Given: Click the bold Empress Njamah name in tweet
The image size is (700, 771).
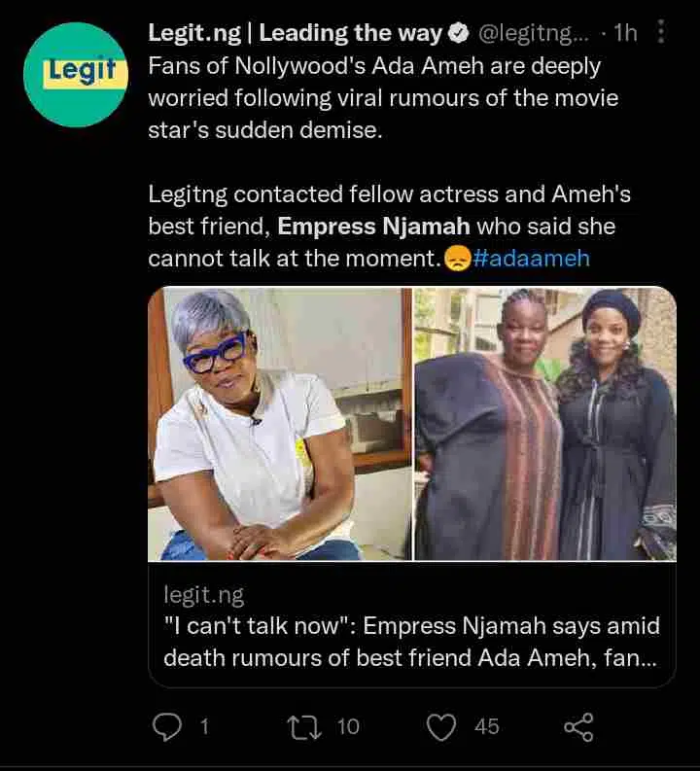Looking at the screenshot, I should click(x=374, y=227).
